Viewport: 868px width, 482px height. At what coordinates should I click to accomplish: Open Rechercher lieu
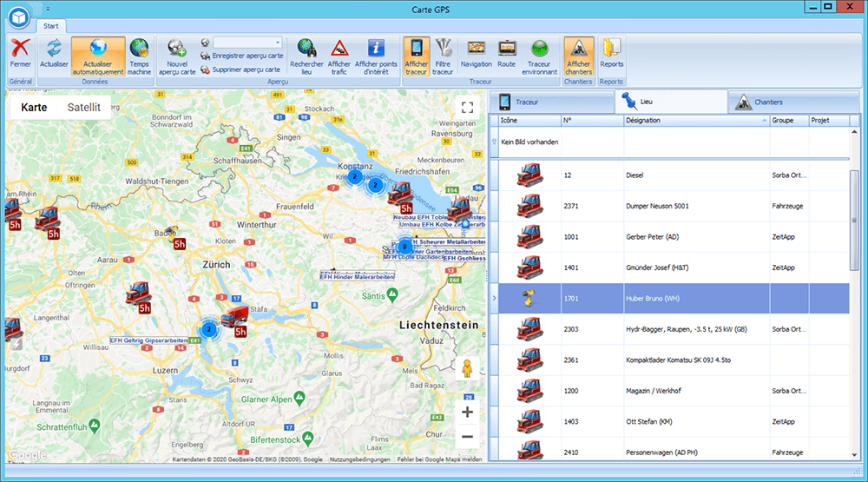click(x=306, y=56)
